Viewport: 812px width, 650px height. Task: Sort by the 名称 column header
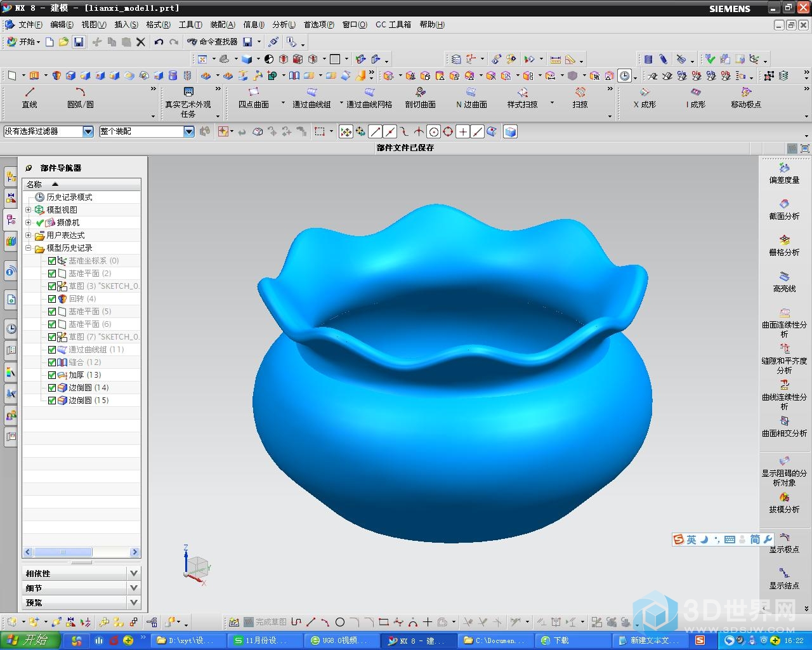(x=81, y=184)
